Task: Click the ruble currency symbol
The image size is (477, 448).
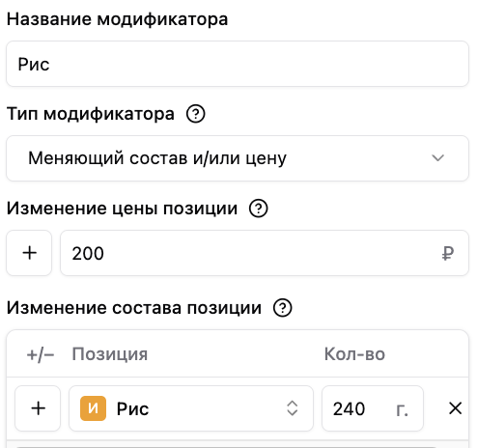Action: pyautogui.click(x=448, y=253)
